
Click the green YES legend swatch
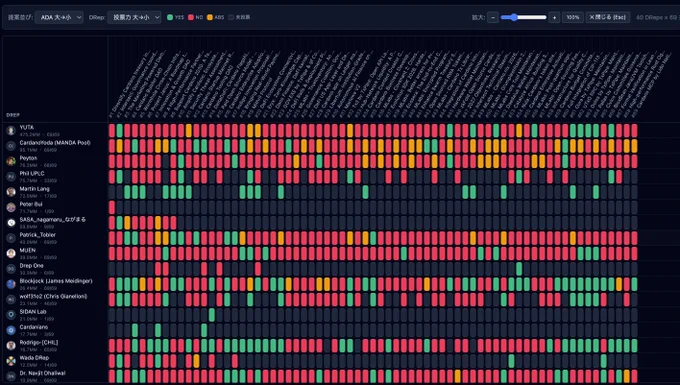click(170, 17)
